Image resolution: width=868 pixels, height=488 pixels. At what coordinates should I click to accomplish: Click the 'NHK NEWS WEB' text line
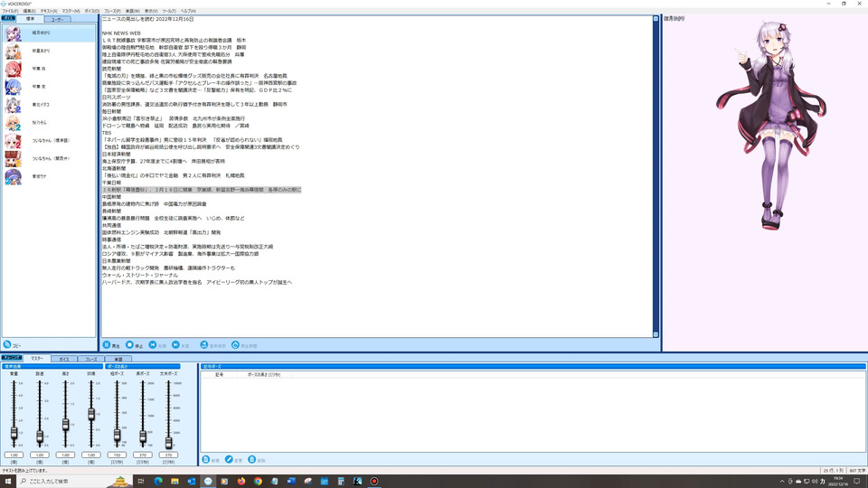[121, 33]
